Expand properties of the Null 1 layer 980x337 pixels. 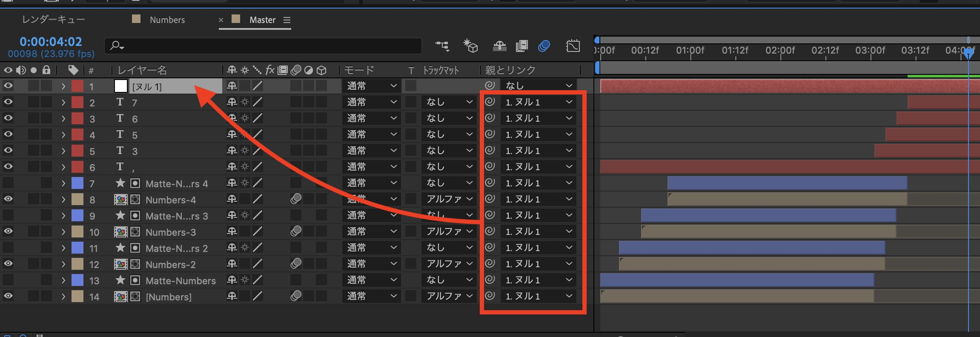(63, 86)
